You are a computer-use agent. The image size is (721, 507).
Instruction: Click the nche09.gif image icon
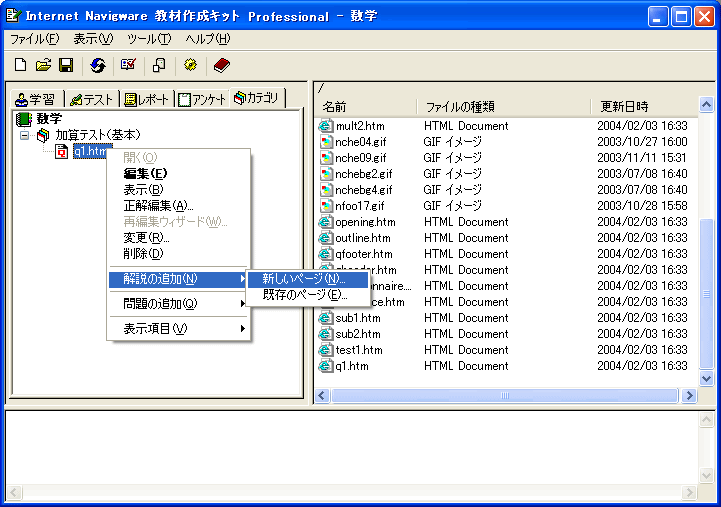pos(326,158)
